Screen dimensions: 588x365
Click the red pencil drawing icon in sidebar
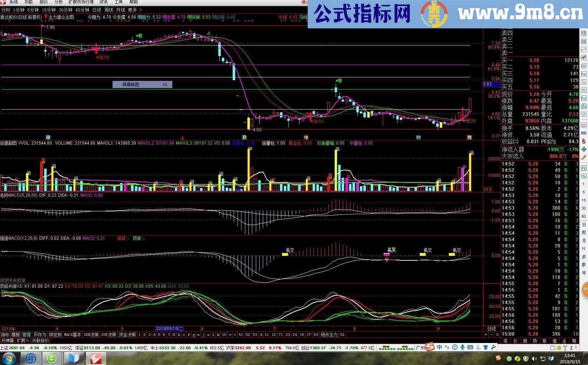tap(583, 157)
